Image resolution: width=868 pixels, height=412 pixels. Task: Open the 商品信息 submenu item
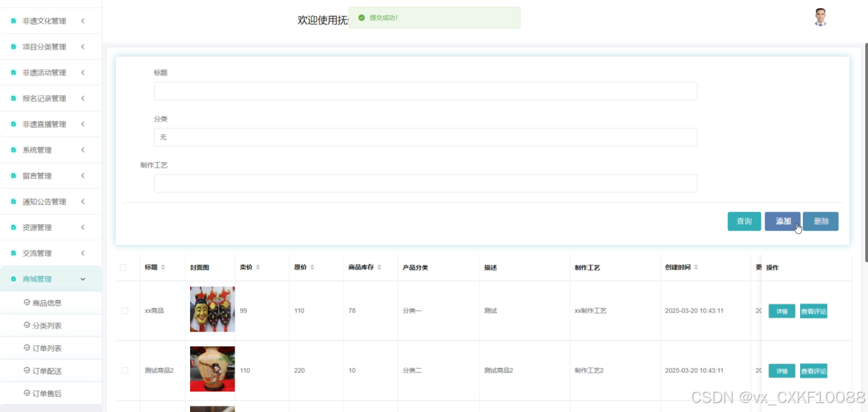(x=51, y=303)
